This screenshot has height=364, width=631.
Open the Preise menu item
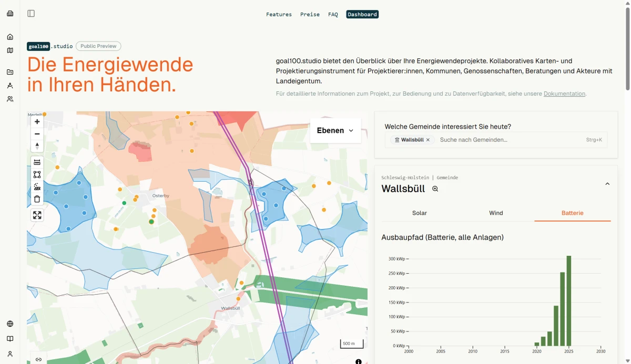310,14
